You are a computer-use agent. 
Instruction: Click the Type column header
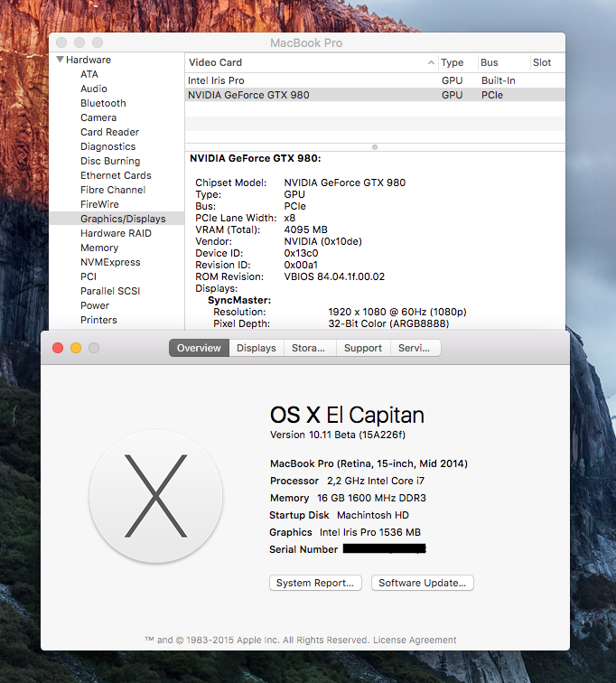tap(457, 62)
